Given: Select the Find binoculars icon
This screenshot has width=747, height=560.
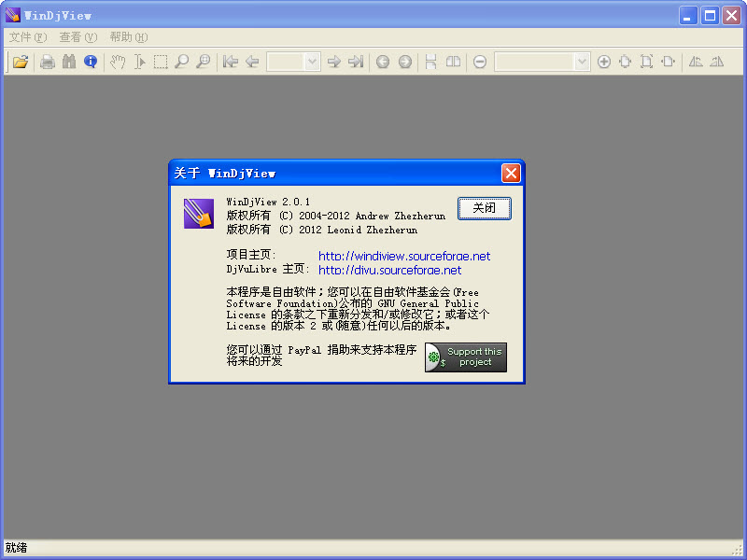Looking at the screenshot, I should click(x=66, y=62).
